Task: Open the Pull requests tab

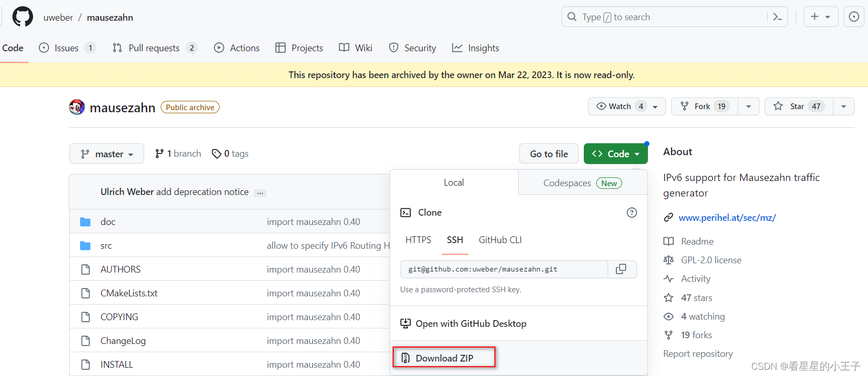Action: click(155, 48)
